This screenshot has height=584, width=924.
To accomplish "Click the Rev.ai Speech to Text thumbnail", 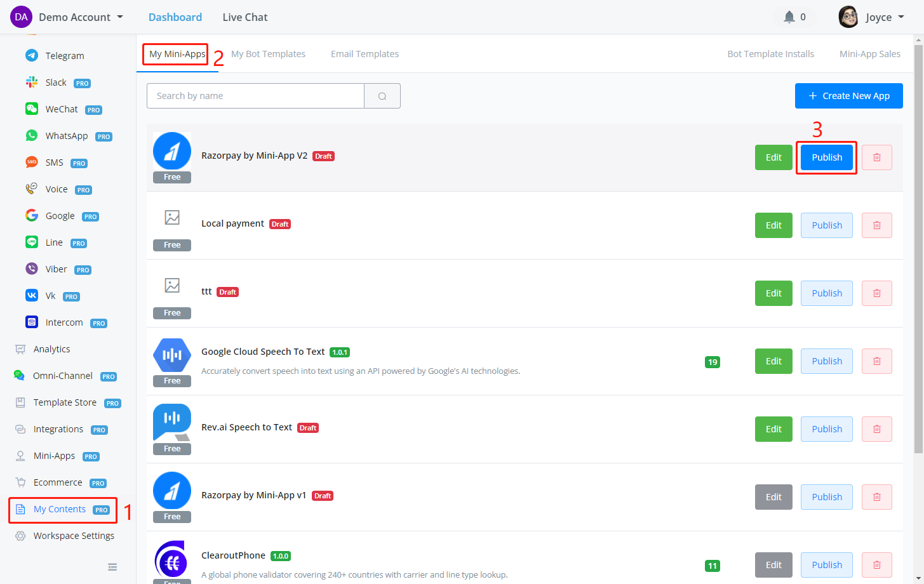I will pyautogui.click(x=172, y=423).
